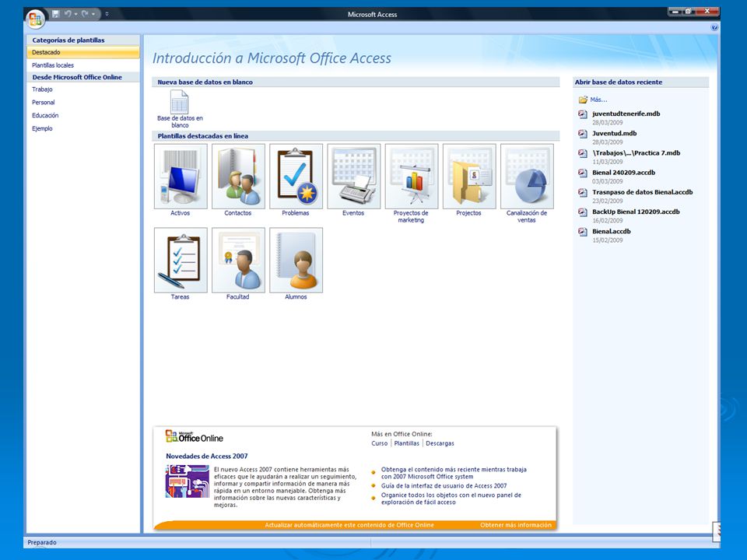747x560 pixels.
Task: Open the round Office Button menu
Action: pyautogui.click(x=36, y=19)
